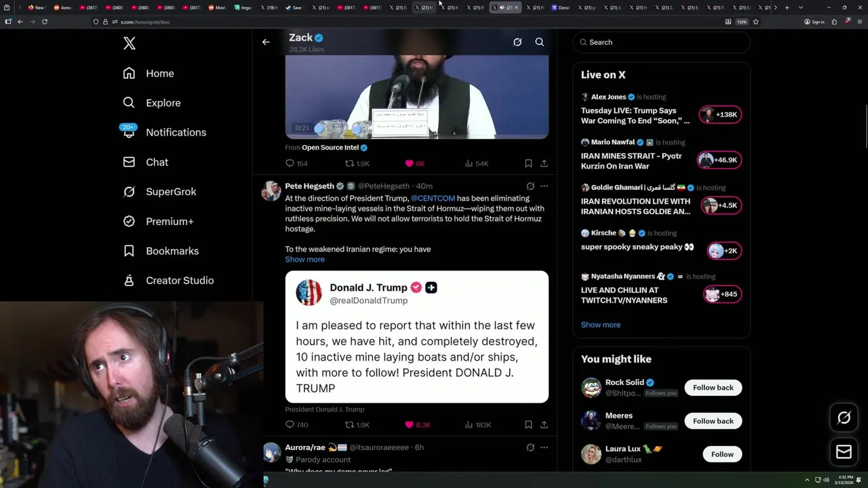Click Sign in in browser toolbar
868x488 pixels.
[x=814, y=22]
